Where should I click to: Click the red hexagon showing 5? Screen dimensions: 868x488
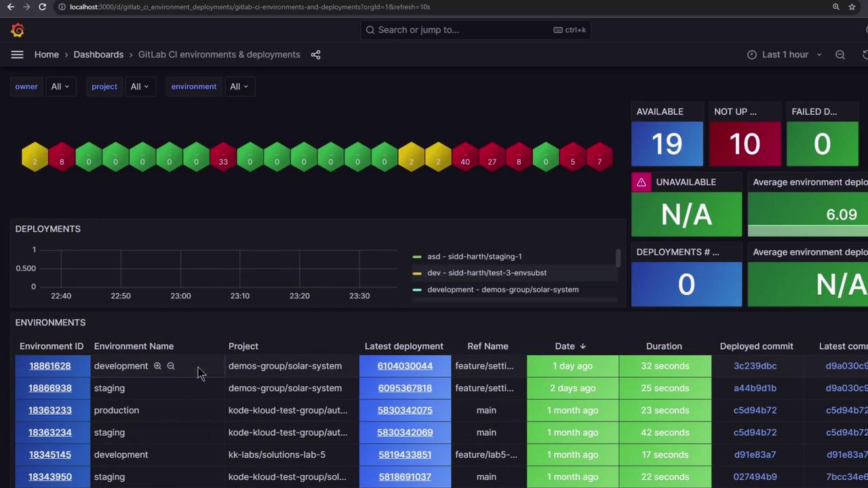(x=572, y=157)
